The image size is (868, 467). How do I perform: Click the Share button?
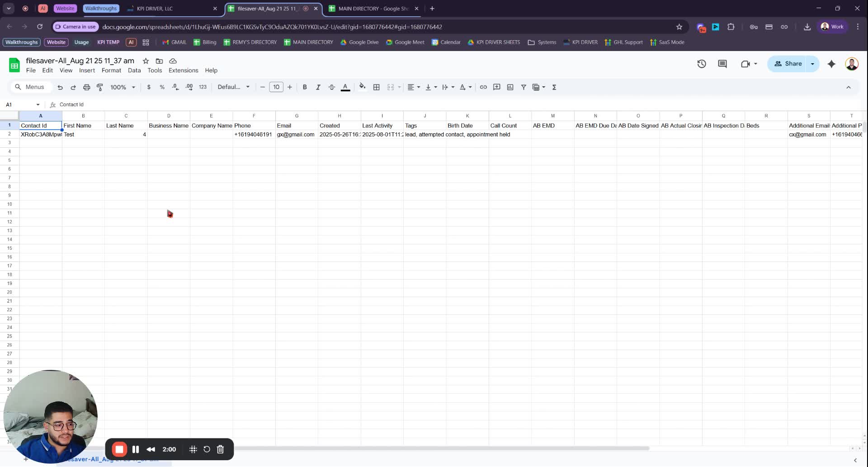(x=788, y=64)
